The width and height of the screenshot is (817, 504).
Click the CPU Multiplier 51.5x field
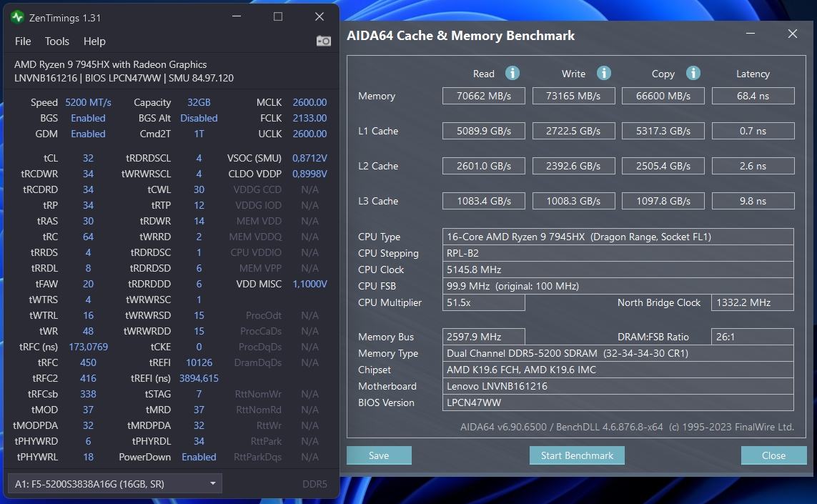coord(483,303)
